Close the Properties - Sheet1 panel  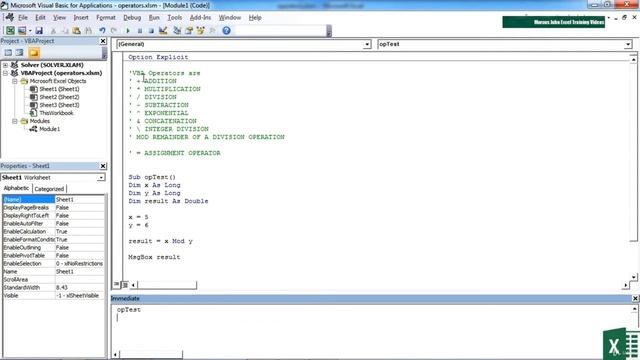103,166
